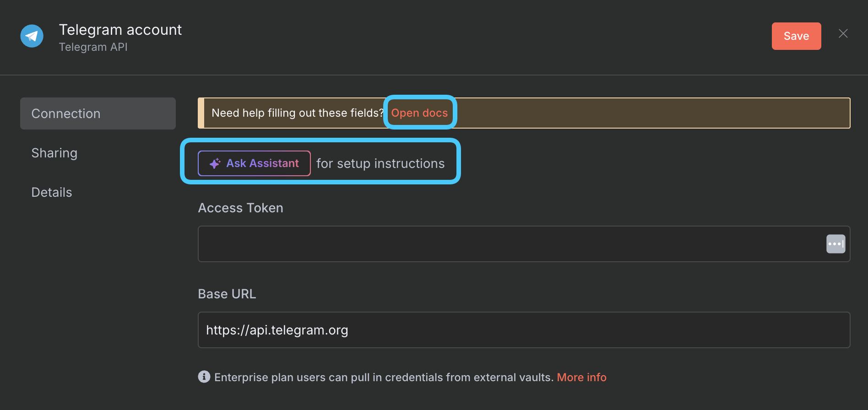Focus the Access Token input field

pos(524,244)
